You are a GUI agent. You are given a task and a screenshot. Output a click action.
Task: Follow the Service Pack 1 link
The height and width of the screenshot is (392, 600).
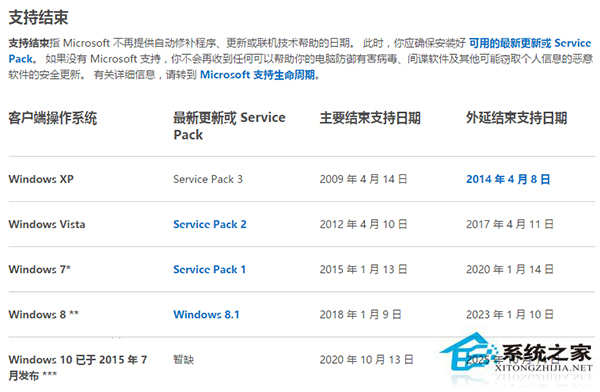[x=209, y=270]
